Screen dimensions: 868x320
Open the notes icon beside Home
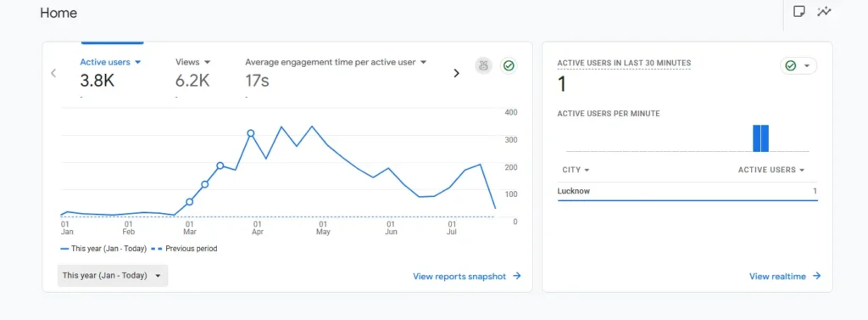click(798, 12)
